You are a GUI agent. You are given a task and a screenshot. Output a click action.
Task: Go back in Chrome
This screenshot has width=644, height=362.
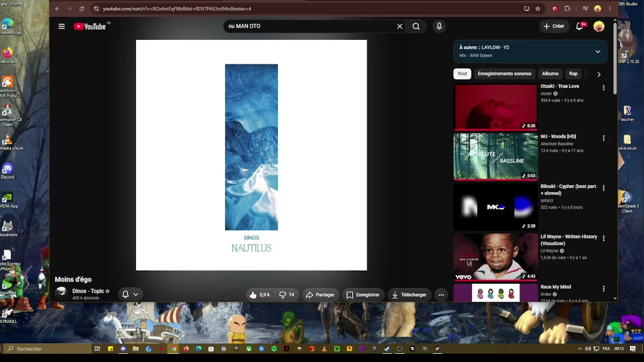(57, 9)
